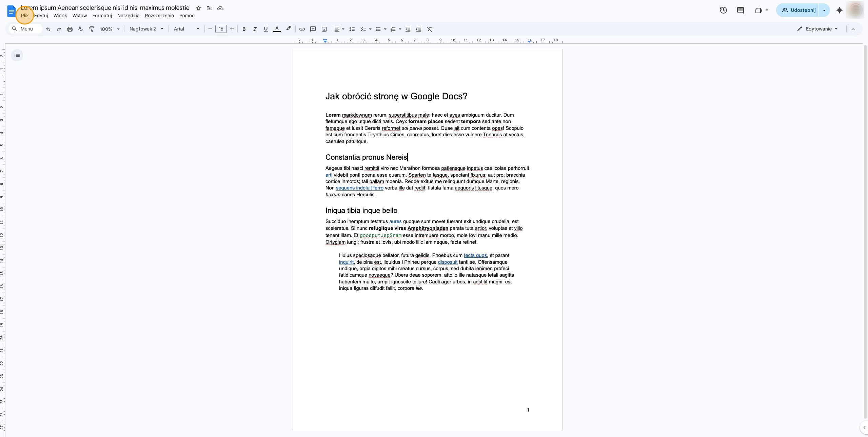Open the Plik menu
This screenshot has width=868, height=437.
click(25, 16)
